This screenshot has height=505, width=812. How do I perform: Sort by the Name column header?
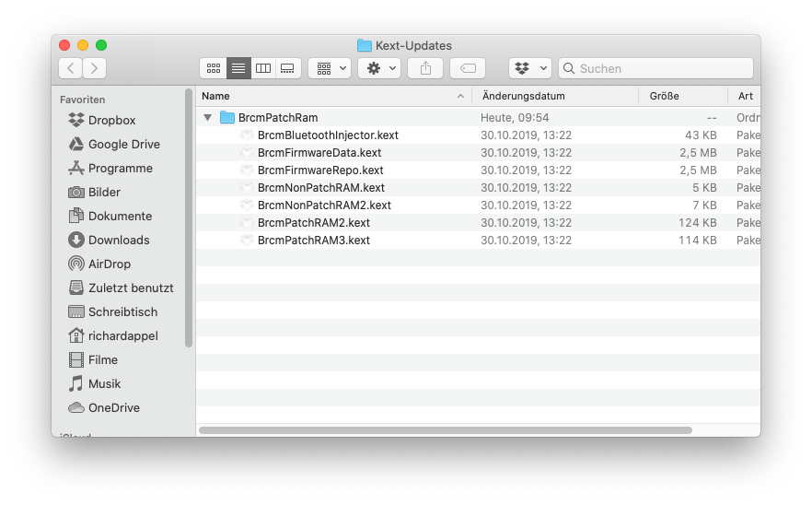pyautogui.click(x=334, y=96)
